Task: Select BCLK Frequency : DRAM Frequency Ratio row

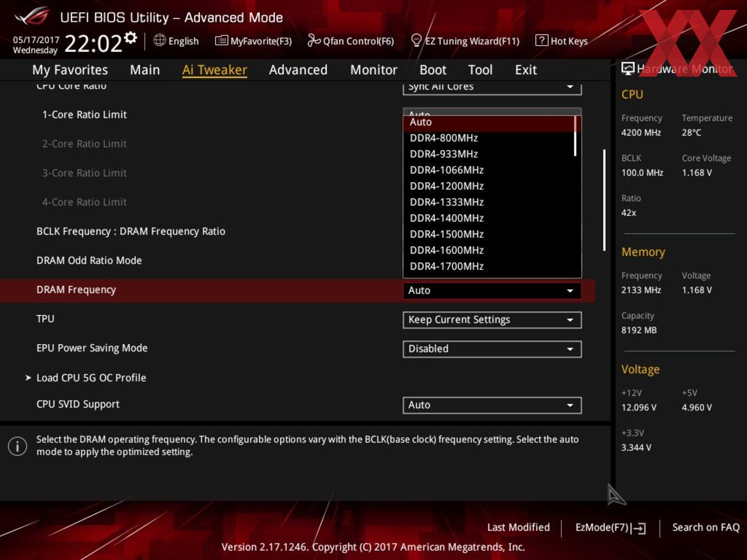Action: 131,232
